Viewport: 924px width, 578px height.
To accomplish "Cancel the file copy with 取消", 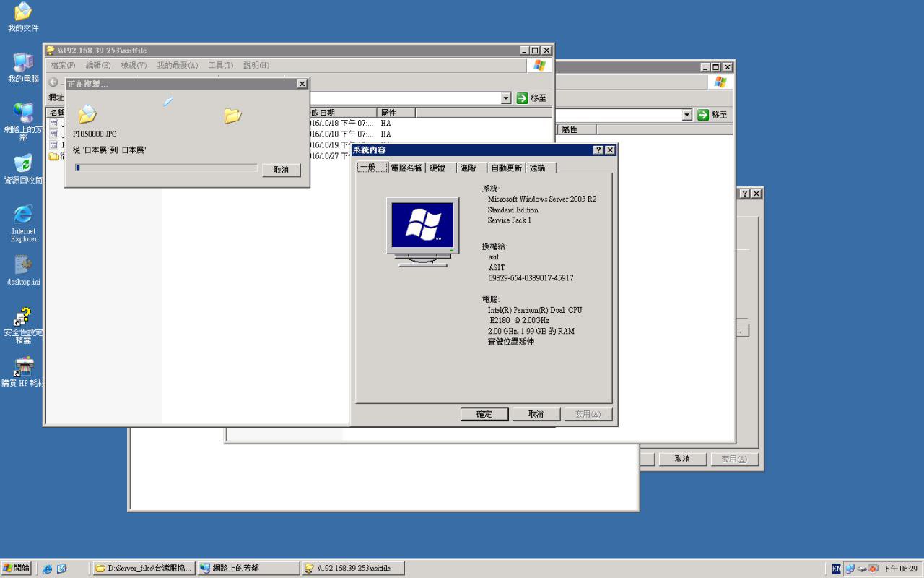I will pyautogui.click(x=282, y=170).
